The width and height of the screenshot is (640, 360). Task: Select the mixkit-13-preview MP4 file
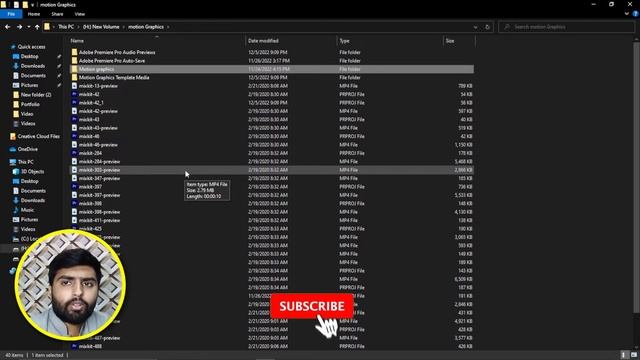coord(98,86)
